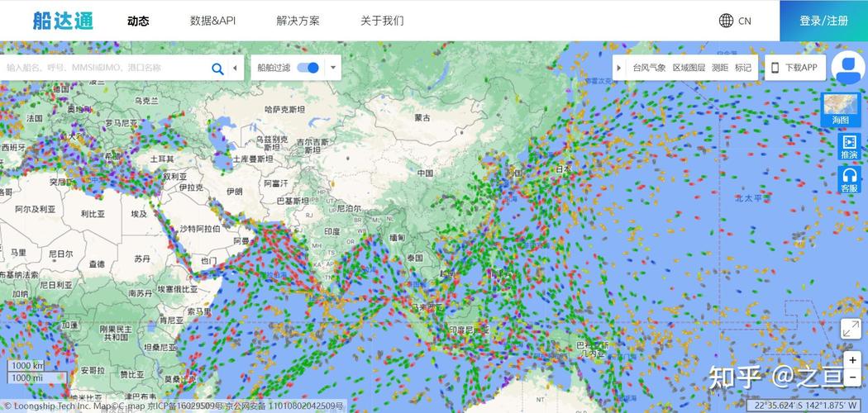This screenshot has width=868, height=413.
Task: Open the 台风气象 typhoon weather tool
Action: [649, 68]
